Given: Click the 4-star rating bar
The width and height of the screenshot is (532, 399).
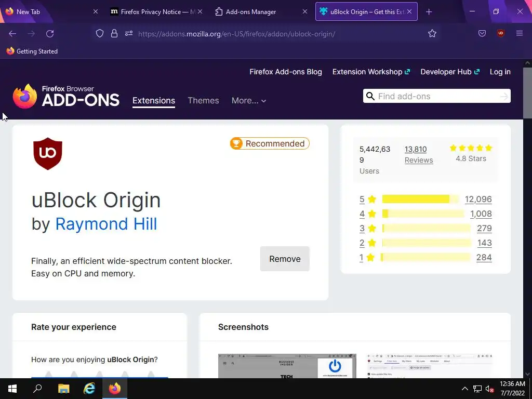Looking at the screenshot, I should click(423, 214).
